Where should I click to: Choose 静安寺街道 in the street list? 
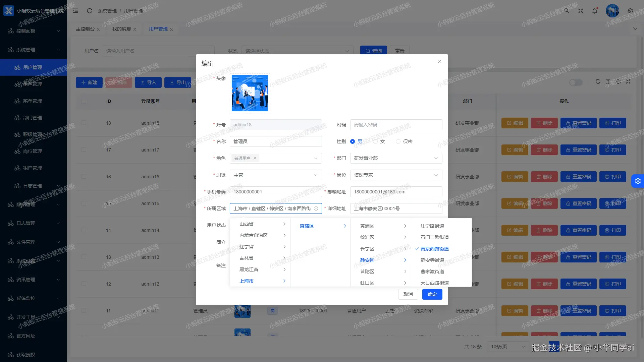point(432,260)
